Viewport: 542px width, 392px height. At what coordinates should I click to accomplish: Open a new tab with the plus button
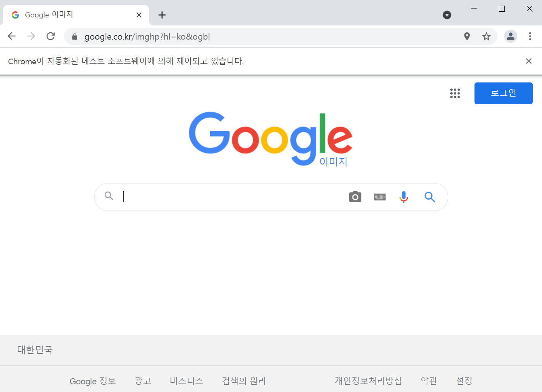pyautogui.click(x=162, y=15)
